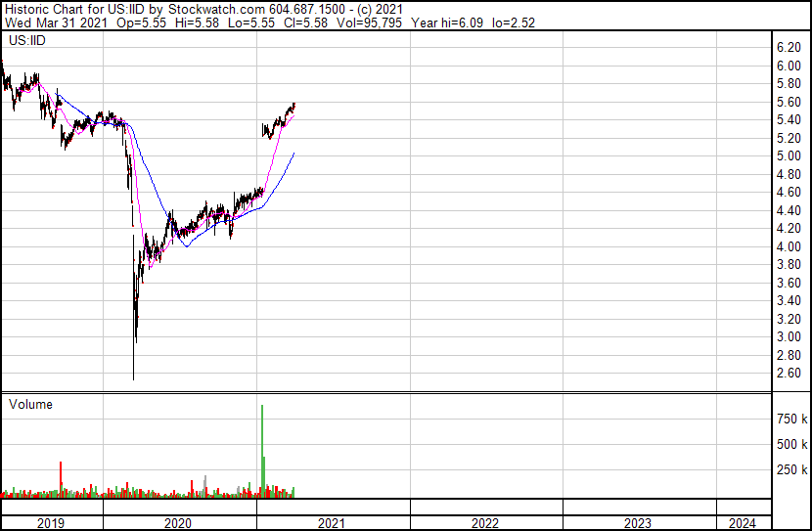
Task: Click the year low 'lo=2.52' value
Action: pos(514,22)
